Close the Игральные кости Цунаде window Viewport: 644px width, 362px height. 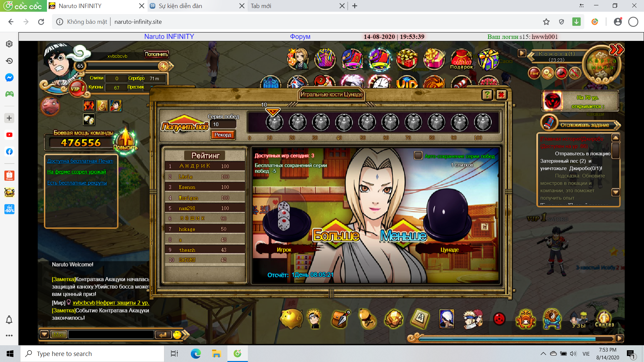point(501,95)
